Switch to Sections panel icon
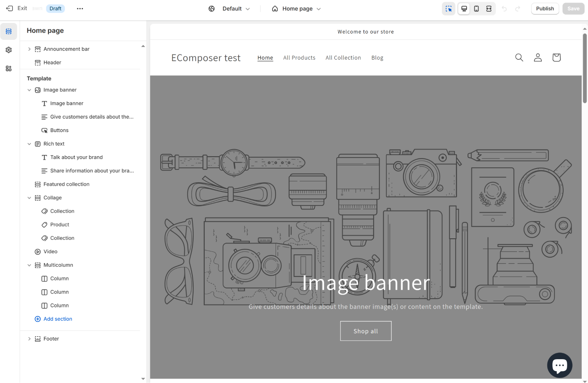Image resolution: width=588 pixels, height=383 pixels. (9, 31)
